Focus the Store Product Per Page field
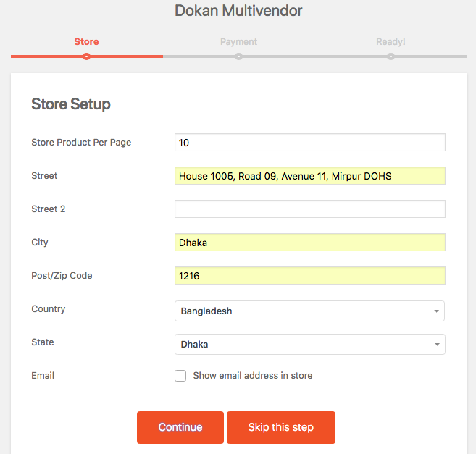Image resolution: width=476 pixels, height=454 pixels. pyautogui.click(x=310, y=143)
